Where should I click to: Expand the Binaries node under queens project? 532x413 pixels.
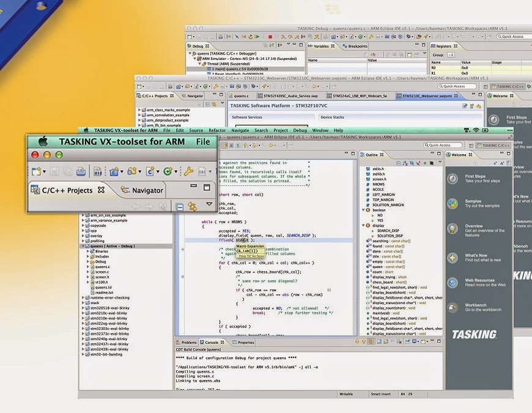87,251
